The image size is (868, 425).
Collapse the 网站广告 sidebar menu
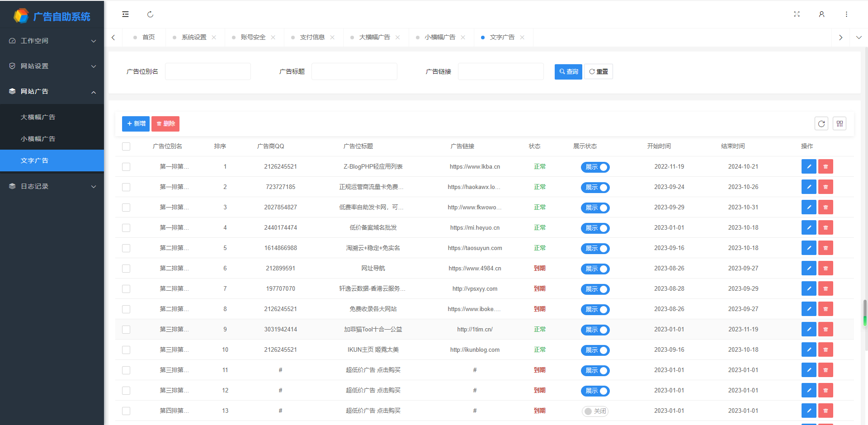point(52,91)
